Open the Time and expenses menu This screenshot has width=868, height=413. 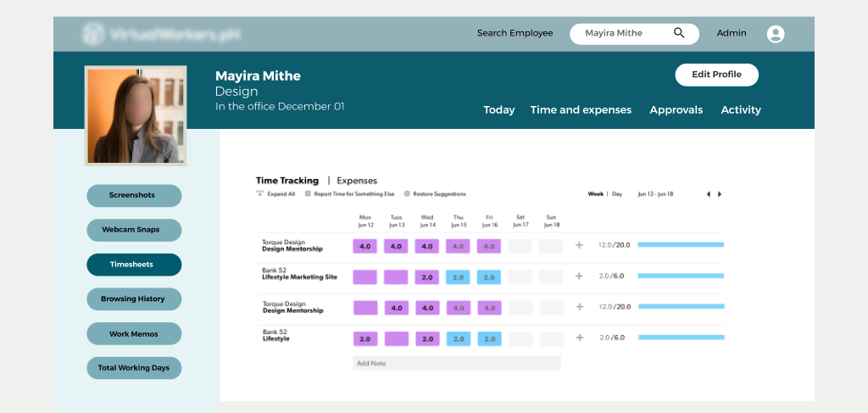click(x=581, y=110)
